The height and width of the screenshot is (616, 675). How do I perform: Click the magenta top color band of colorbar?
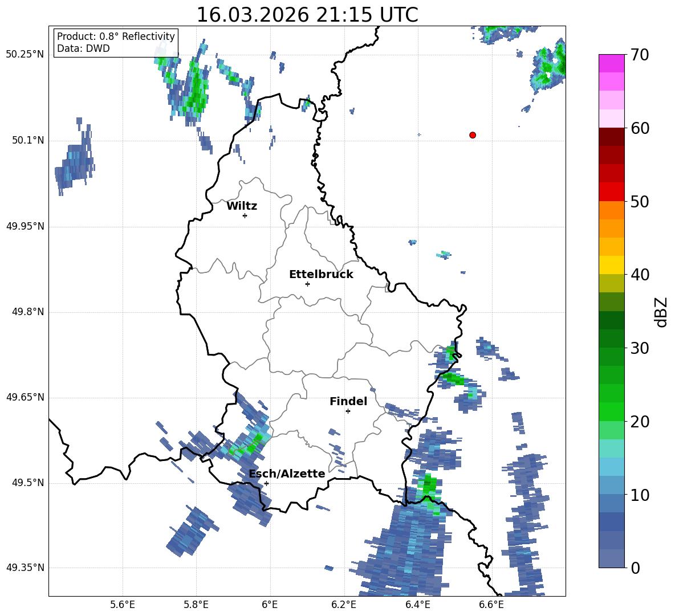[x=611, y=63]
